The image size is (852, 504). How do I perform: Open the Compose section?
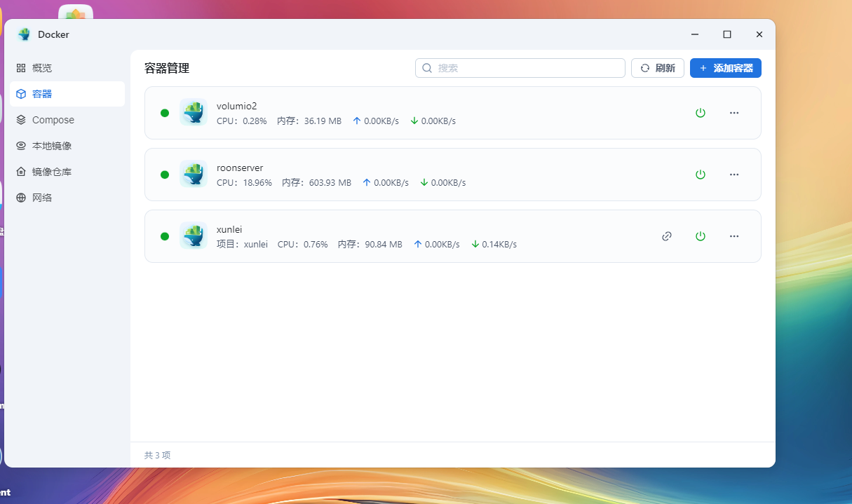tap(67, 120)
